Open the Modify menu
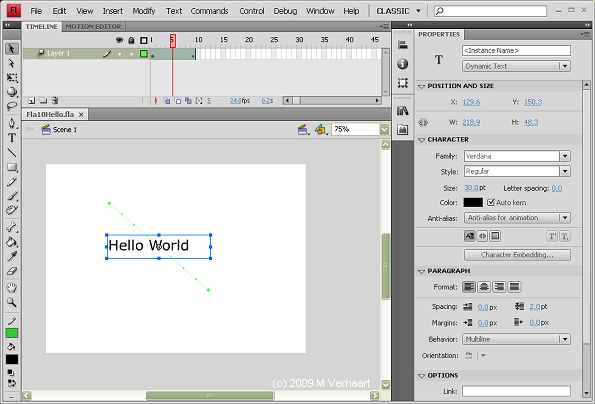This screenshot has width=595, height=404. click(x=144, y=11)
